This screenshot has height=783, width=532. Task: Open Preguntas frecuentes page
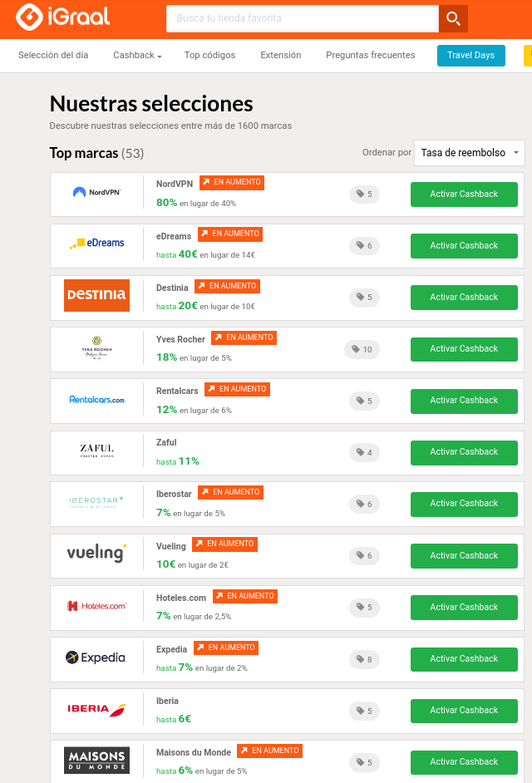(370, 56)
